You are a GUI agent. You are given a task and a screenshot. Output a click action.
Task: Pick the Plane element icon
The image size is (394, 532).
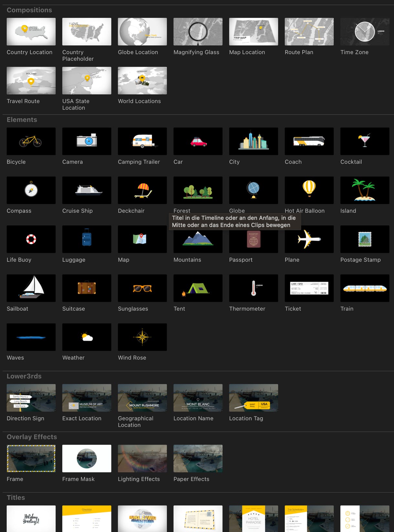[x=309, y=239]
